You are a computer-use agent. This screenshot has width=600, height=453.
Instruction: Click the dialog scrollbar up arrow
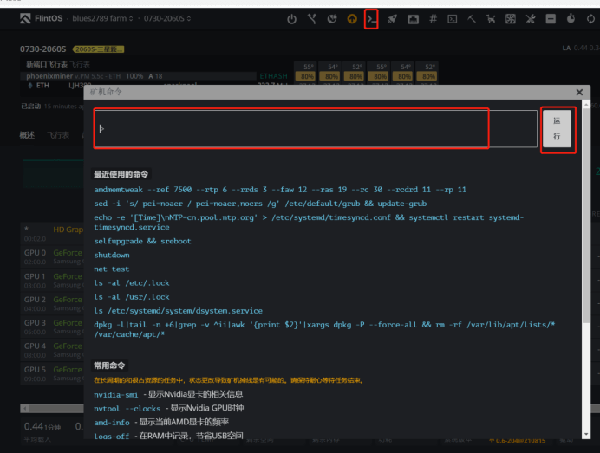pyautogui.click(x=586, y=104)
